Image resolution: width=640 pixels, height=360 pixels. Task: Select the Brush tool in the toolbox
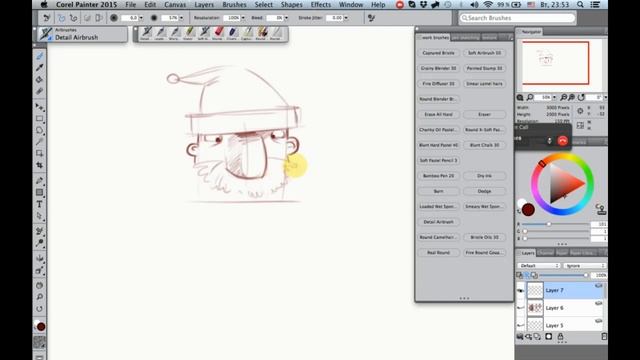(40, 56)
